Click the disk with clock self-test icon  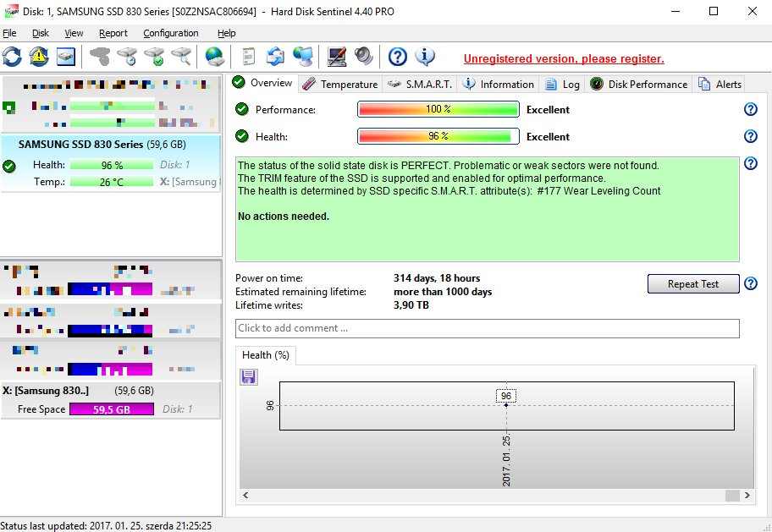128,57
